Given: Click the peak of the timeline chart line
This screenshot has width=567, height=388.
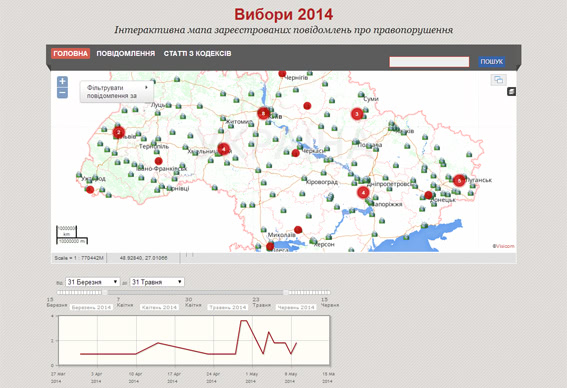Looking at the screenshot, I should (x=243, y=320).
